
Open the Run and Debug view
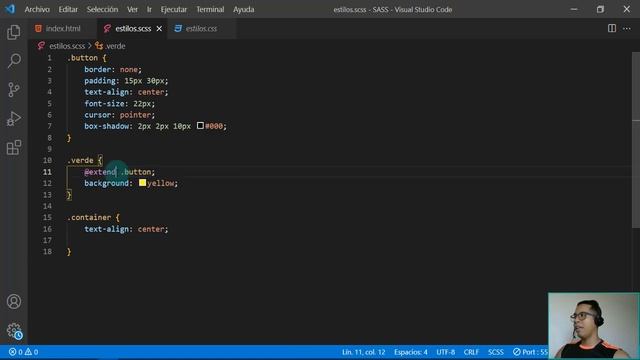(13, 118)
